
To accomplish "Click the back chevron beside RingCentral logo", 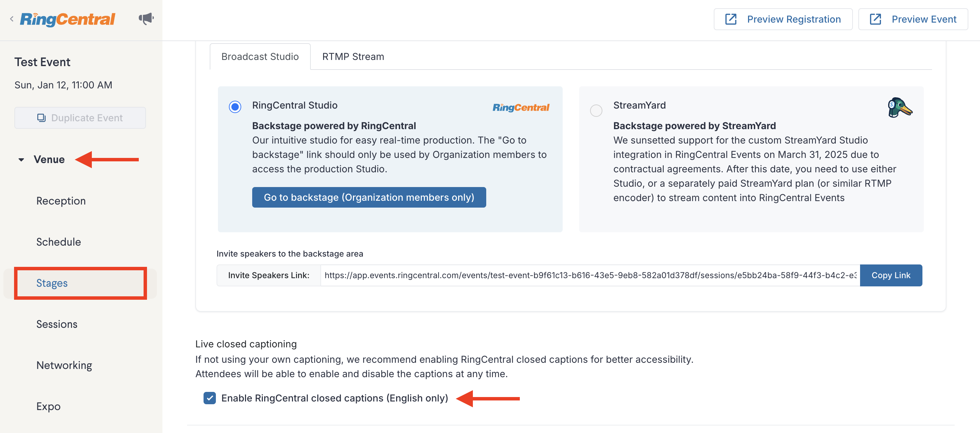I will [x=12, y=18].
